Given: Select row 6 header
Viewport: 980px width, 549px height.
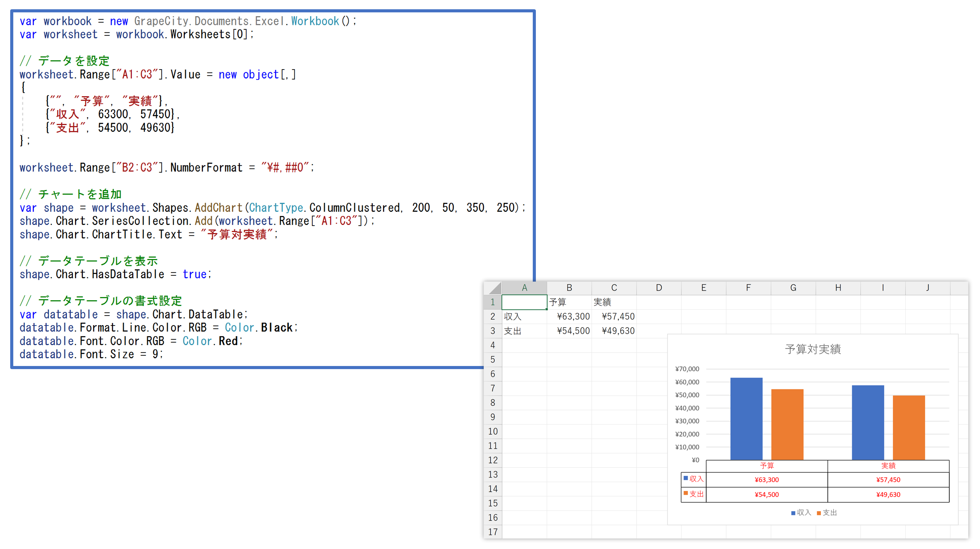Looking at the screenshot, I should [x=493, y=374].
